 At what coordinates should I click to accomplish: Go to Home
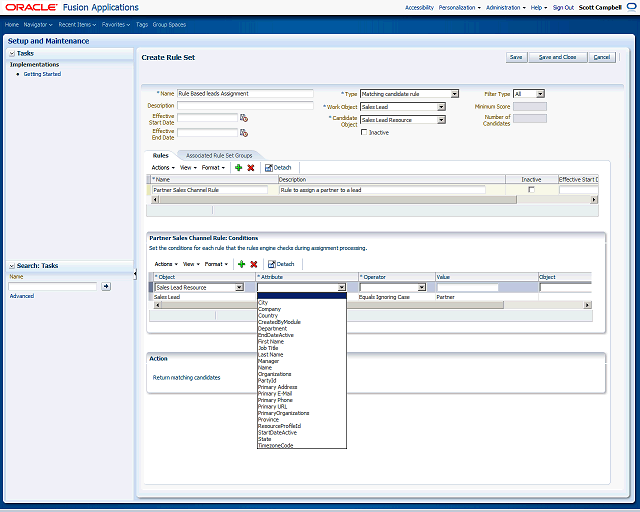(x=12, y=24)
